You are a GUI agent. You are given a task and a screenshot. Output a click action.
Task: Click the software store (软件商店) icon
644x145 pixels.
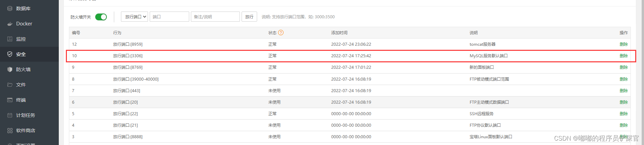[10, 130]
